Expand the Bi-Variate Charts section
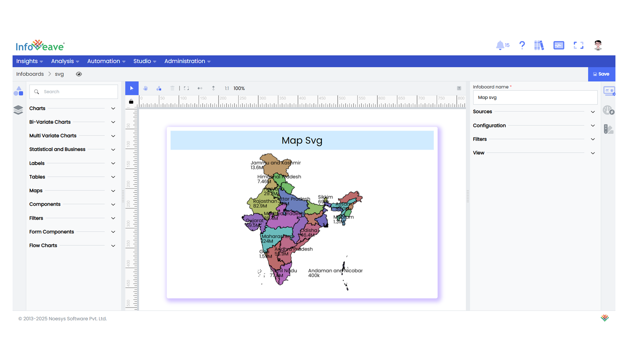 73,122
